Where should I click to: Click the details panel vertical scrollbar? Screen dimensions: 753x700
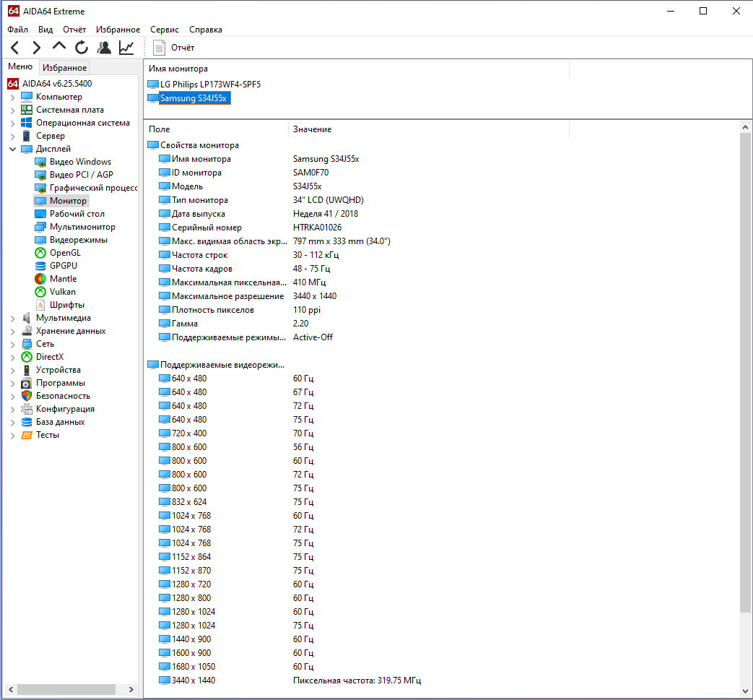click(745, 373)
